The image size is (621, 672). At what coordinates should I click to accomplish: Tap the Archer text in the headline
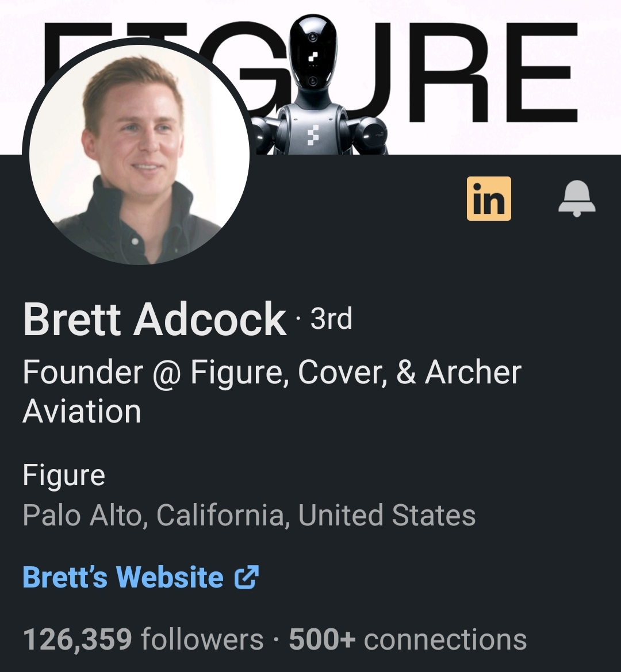coord(473,371)
